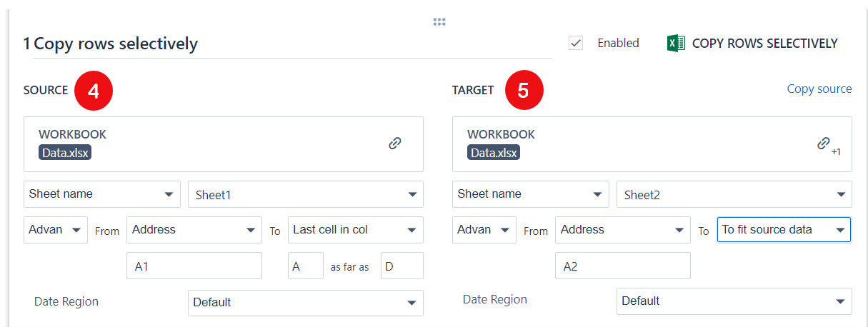The width and height of the screenshot is (868, 327).
Task: Open source Sheet name type dropdown
Action: pyautogui.click(x=101, y=194)
